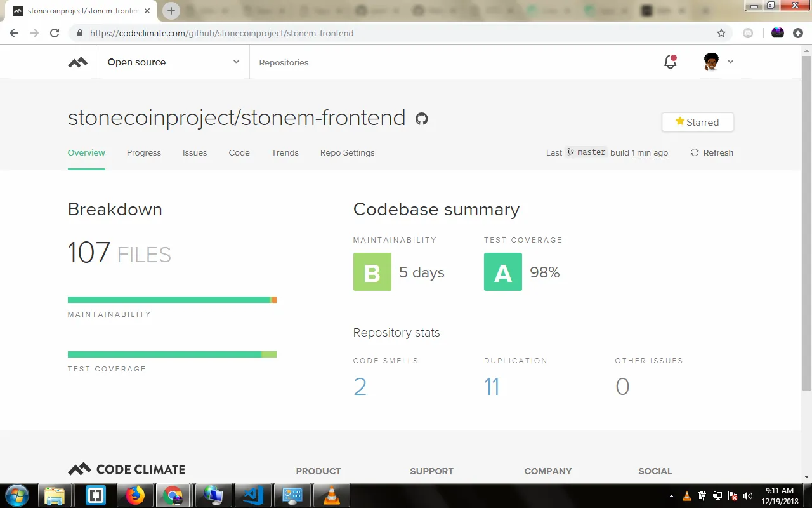Click the 98% test coverage value
Viewport: 812px width, 508px height.
click(545, 272)
